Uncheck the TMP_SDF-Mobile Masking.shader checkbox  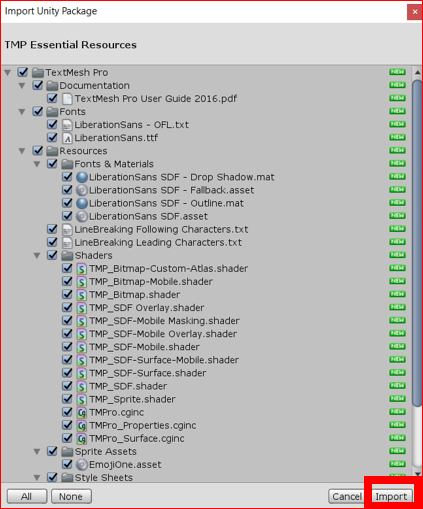[x=67, y=320]
